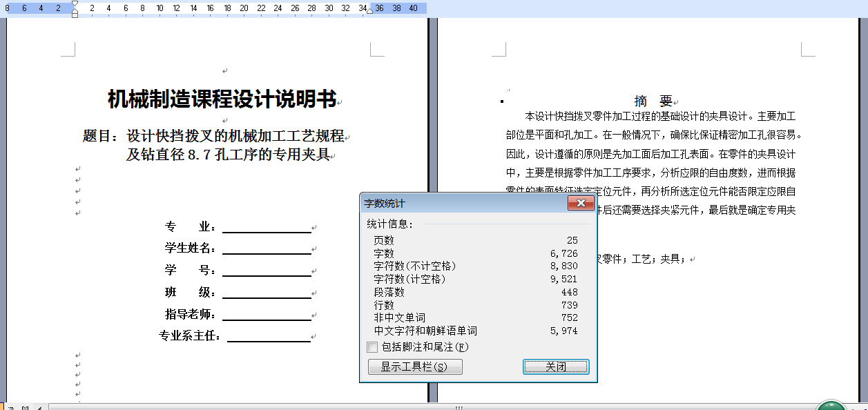This screenshot has height=410, width=868.
Task: Click the right indent marker on ruler
Action: pos(369,10)
